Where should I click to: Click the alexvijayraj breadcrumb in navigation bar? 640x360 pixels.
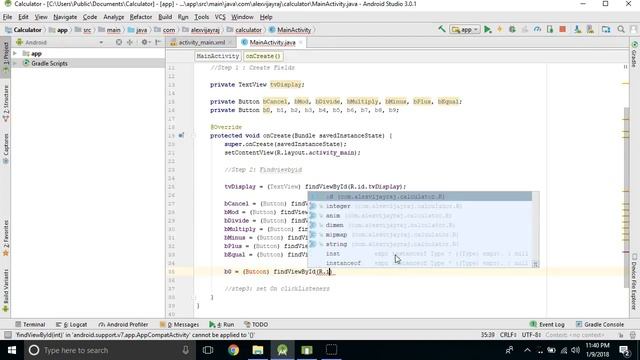201,30
